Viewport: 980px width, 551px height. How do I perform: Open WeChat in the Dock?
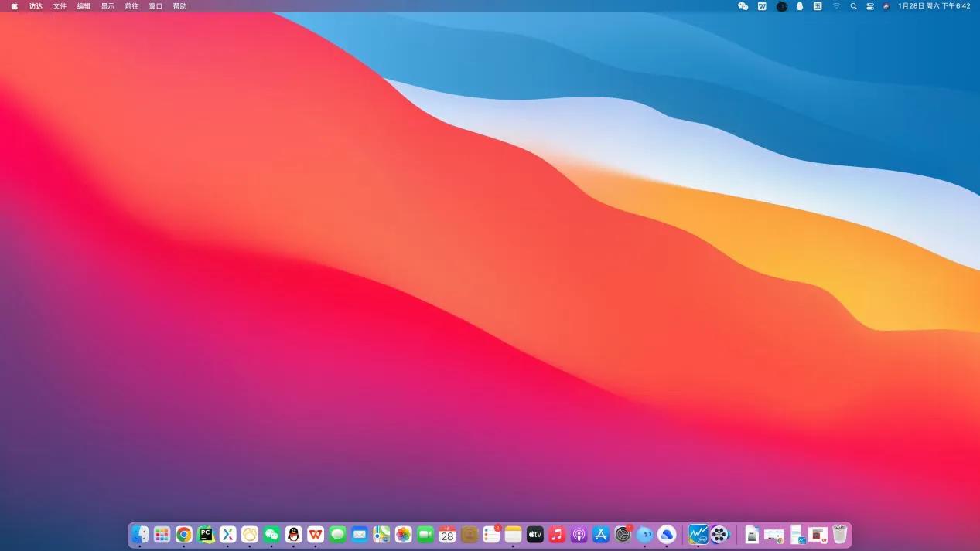(x=271, y=534)
